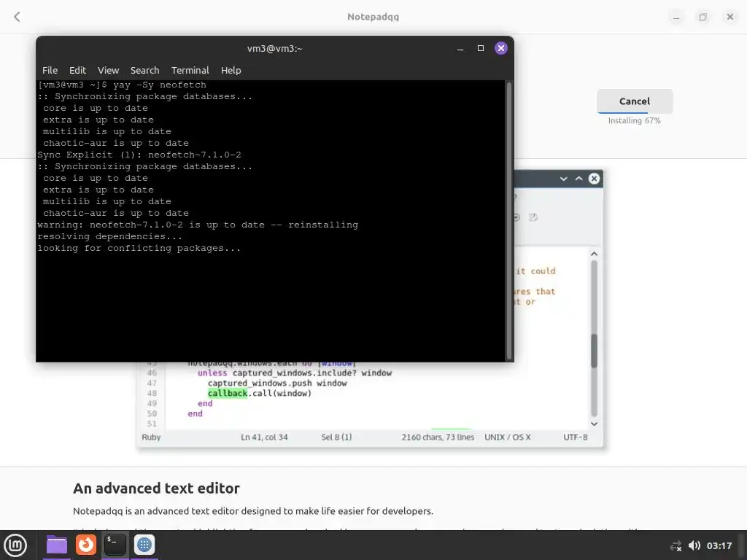This screenshot has width=747, height=560.
Task: Click scrollbar down arrow in screenshot editor
Action: pos(594,424)
